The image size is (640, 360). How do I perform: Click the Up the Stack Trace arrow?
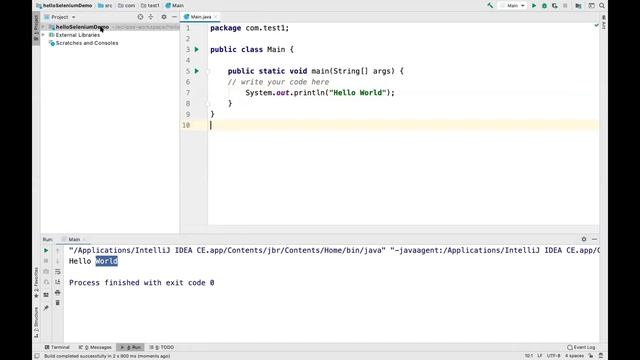(58, 251)
